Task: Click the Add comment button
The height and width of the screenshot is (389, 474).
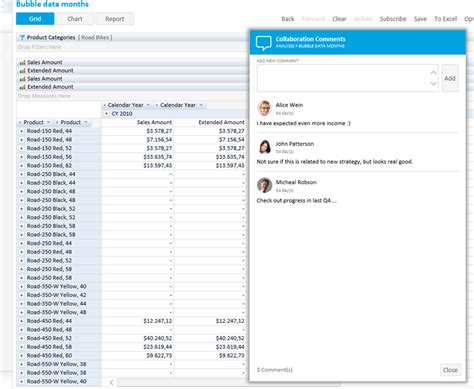Action: point(450,78)
